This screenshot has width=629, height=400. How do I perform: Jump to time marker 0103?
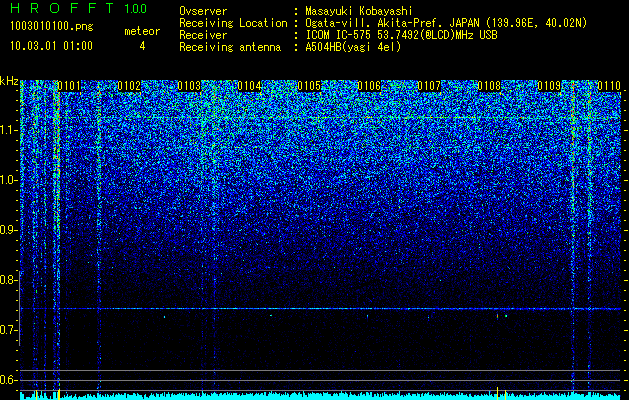(189, 86)
